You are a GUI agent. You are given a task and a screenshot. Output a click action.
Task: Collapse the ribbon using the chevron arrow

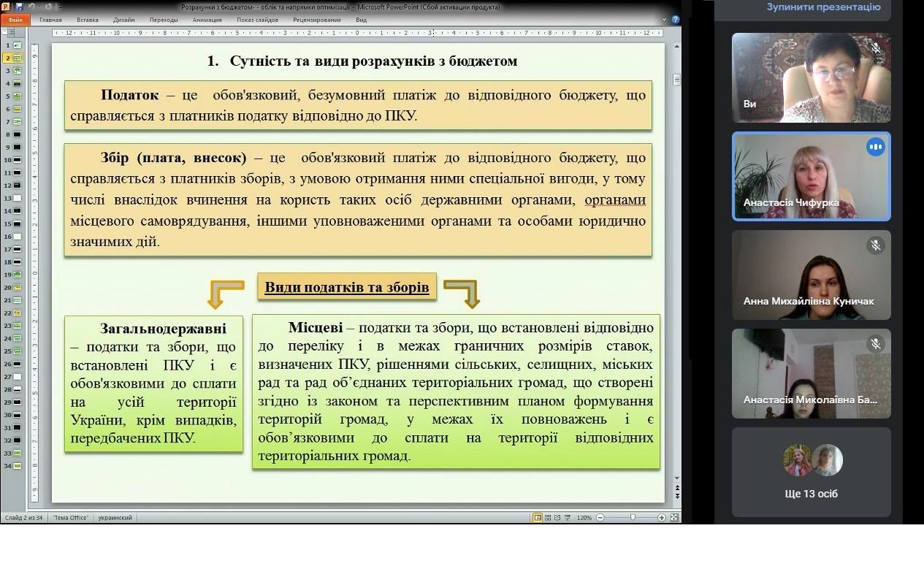(x=664, y=20)
